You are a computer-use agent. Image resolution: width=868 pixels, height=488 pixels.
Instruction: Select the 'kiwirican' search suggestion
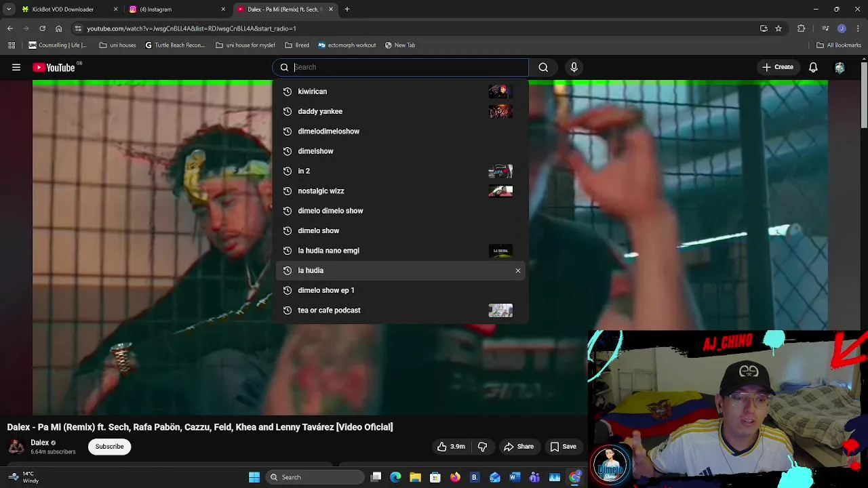(401, 91)
